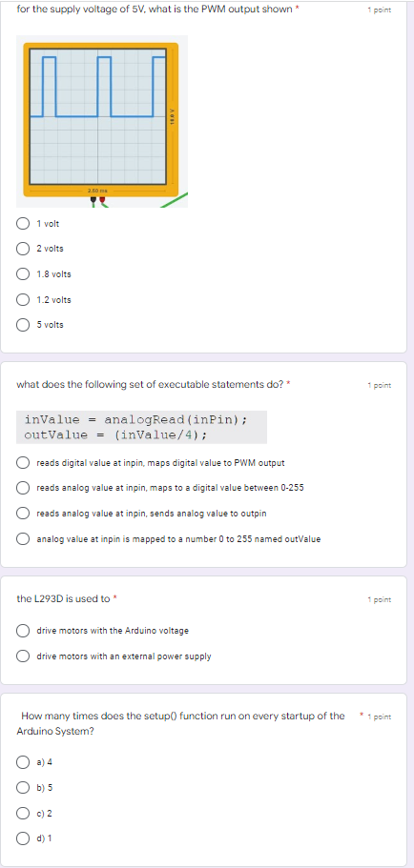This screenshot has height=868, width=414.
Task: Choose 'drive motors with the Arduino voltage'
Action: (23, 631)
